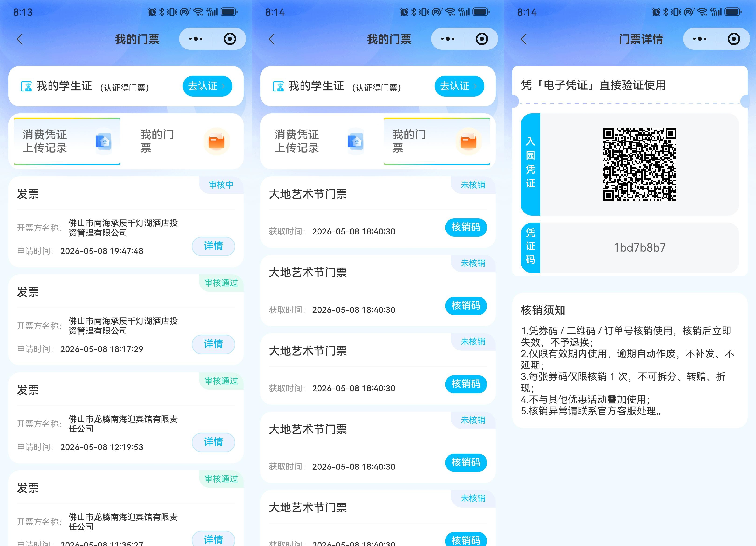Tap 核销码 on the fourth 大地艺术节门票 card
This screenshot has height=546, width=756.
click(466, 462)
